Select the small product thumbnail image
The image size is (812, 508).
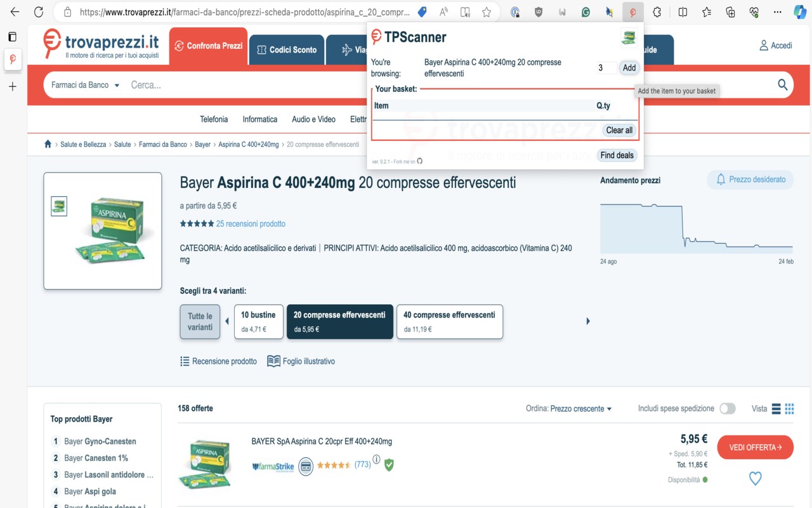[59, 206]
